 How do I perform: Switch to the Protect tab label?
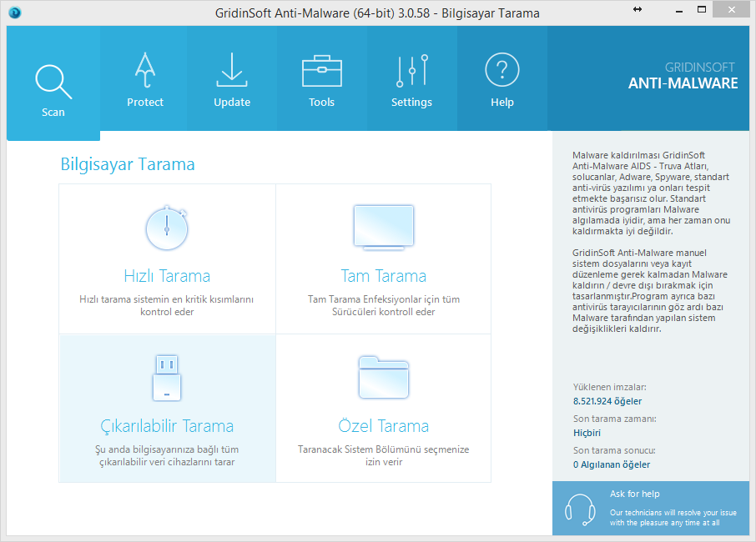[145, 102]
